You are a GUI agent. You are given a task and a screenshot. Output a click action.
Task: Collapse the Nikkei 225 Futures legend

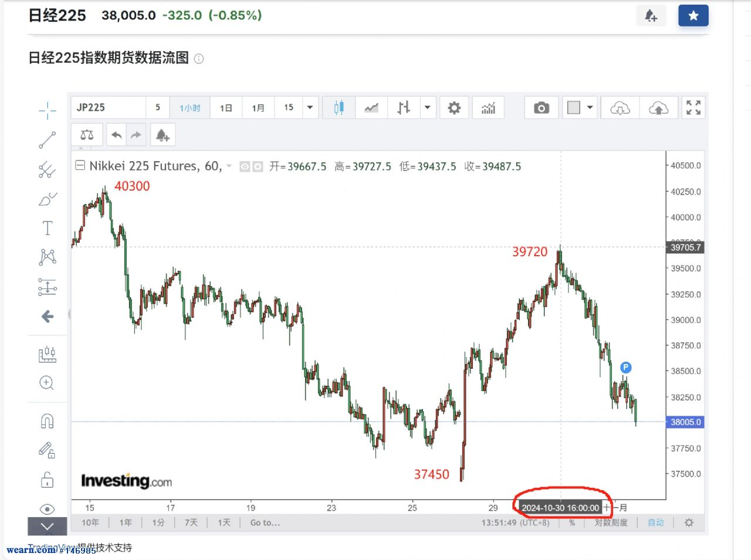tap(80, 166)
